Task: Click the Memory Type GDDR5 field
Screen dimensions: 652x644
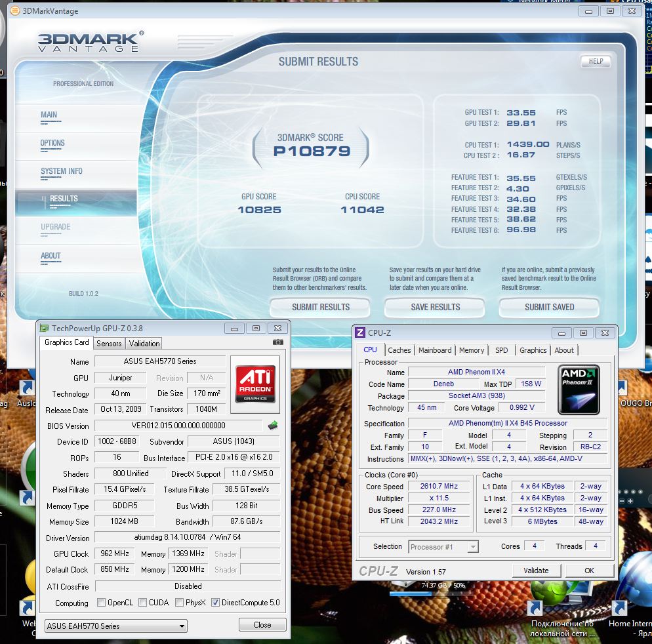Action: [x=125, y=506]
